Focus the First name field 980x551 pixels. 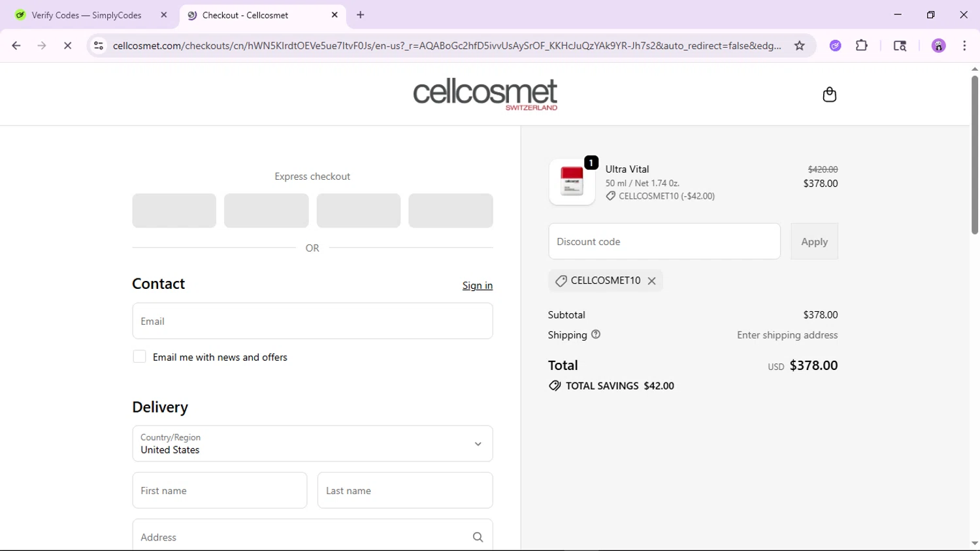(x=220, y=490)
